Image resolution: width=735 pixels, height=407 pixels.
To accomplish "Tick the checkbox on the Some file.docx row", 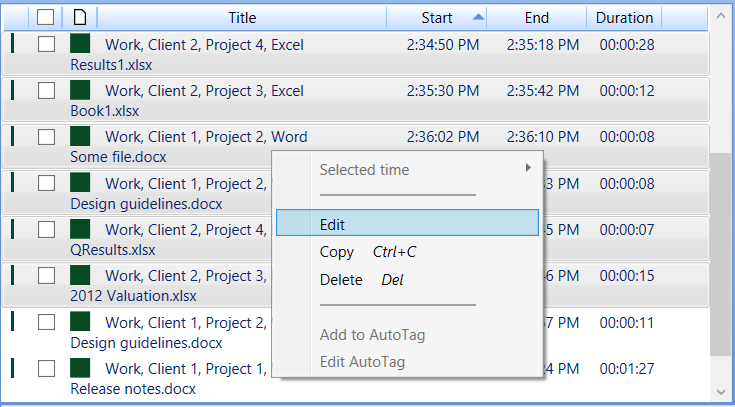I will click(46, 137).
